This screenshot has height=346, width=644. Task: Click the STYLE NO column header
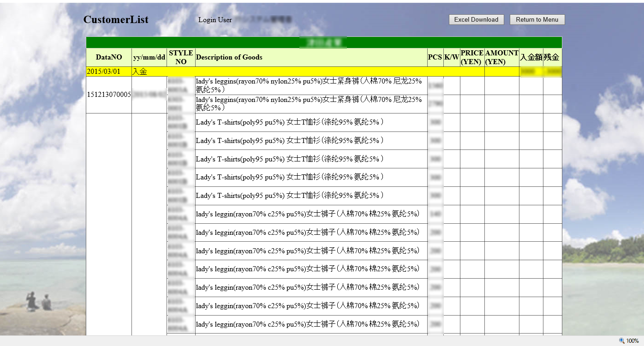click(181, 57)
